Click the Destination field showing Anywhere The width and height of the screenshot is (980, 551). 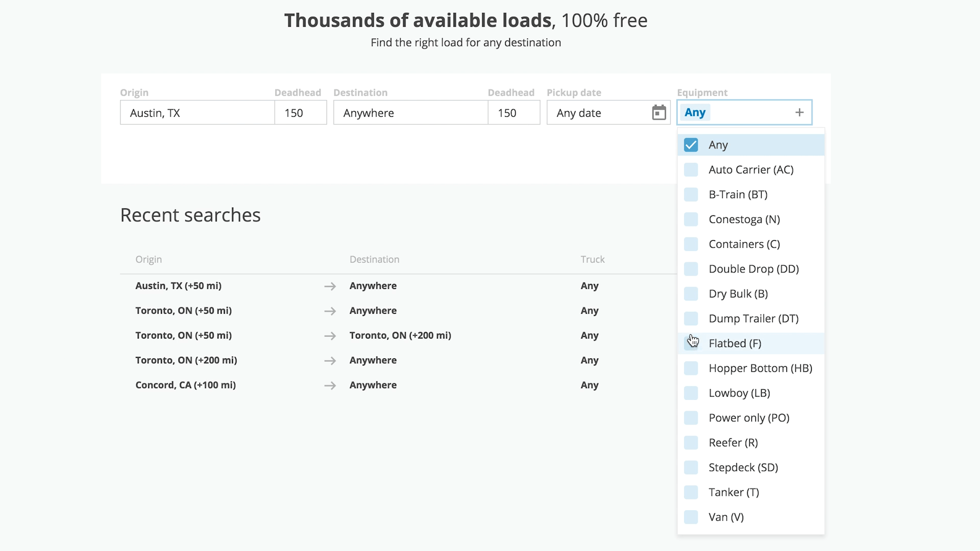pos(410,113)
